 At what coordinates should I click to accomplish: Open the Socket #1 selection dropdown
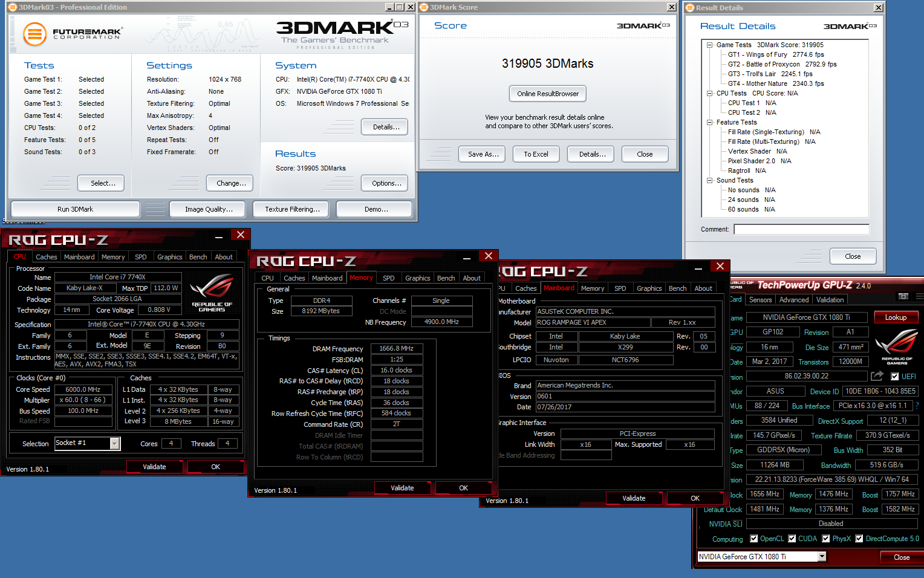pyautogui.click(x=115, y=443)
